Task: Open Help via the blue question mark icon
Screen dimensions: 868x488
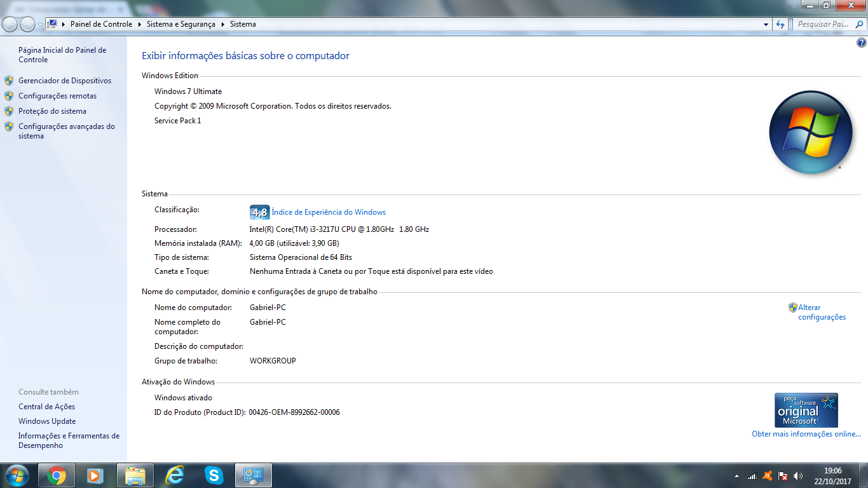Action: point(861,43)
